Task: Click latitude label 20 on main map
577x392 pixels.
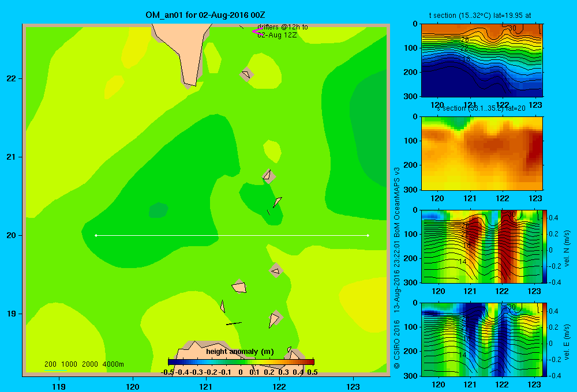Action: (12, 235)
